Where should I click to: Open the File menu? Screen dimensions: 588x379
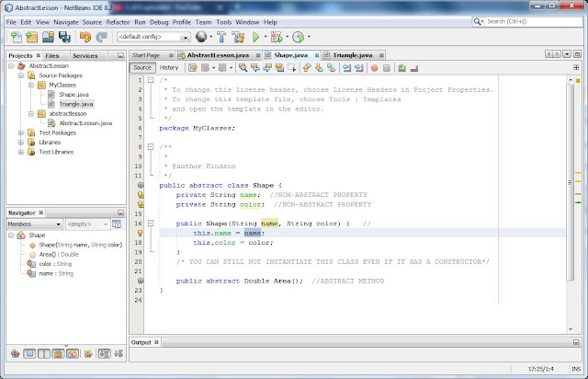[11, 22]
